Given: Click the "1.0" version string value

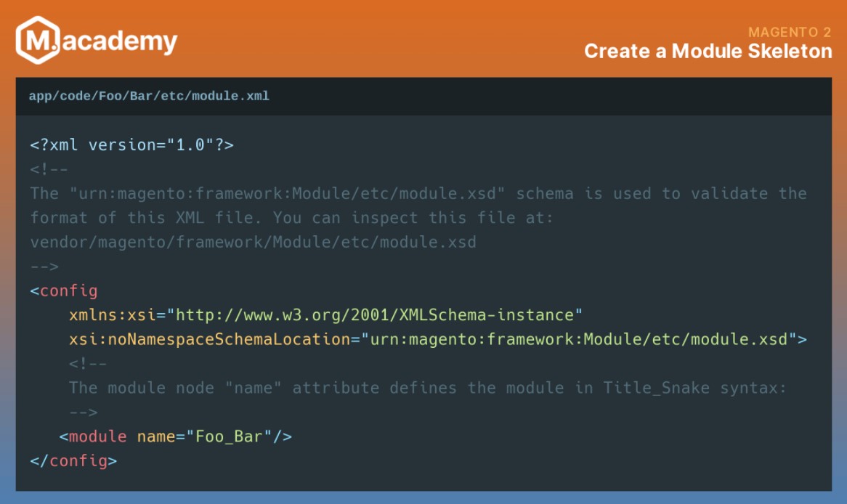Looking at the screenshot, I should click(190, 145).
